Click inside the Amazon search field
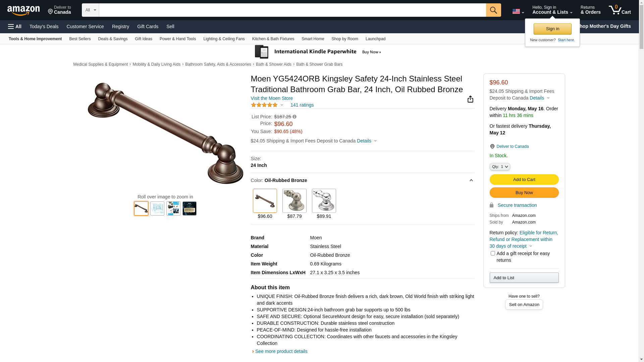The image size is (644, 362). coord(292,10)
